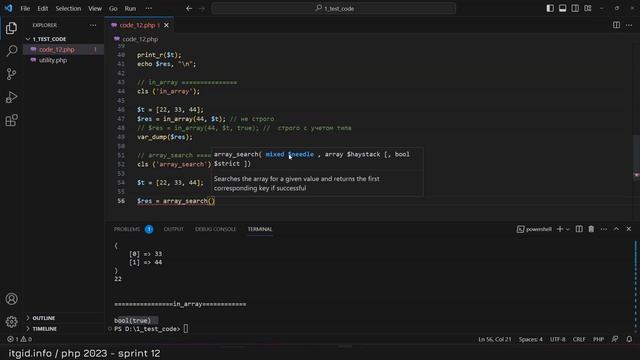Create a new terminal with plus icon
Image resolution: width=640 pixels, height=360 pixels.
(x=560, y=229)
